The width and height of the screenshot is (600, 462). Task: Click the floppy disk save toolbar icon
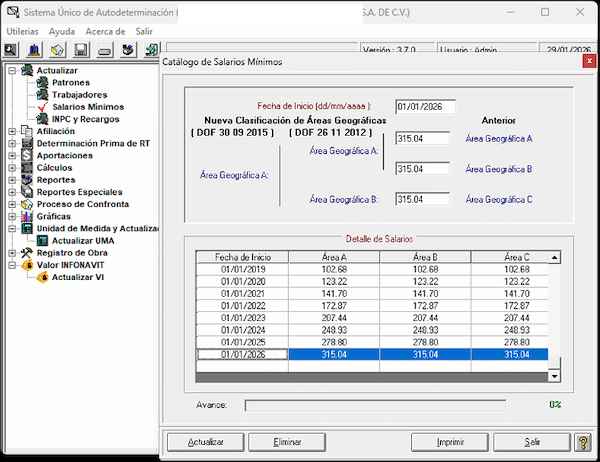[x=81, y=50]
